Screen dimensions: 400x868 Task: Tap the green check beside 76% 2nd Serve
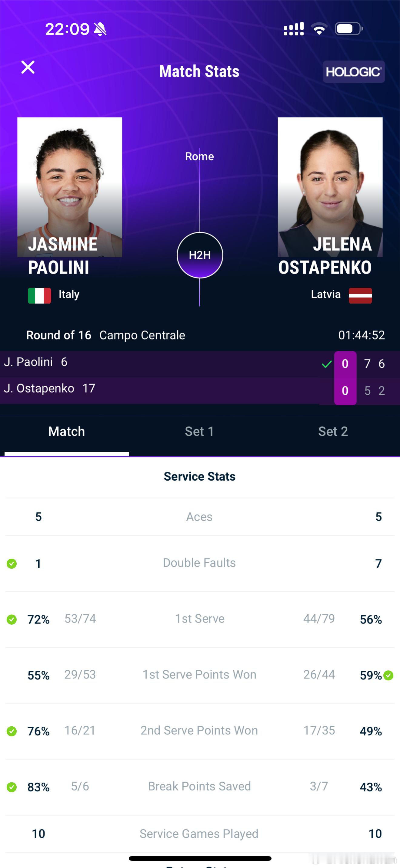coord(12,731)
